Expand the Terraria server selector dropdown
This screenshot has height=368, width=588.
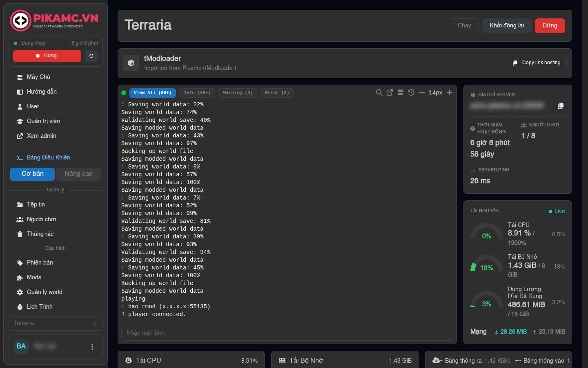[x=56, y=323]
